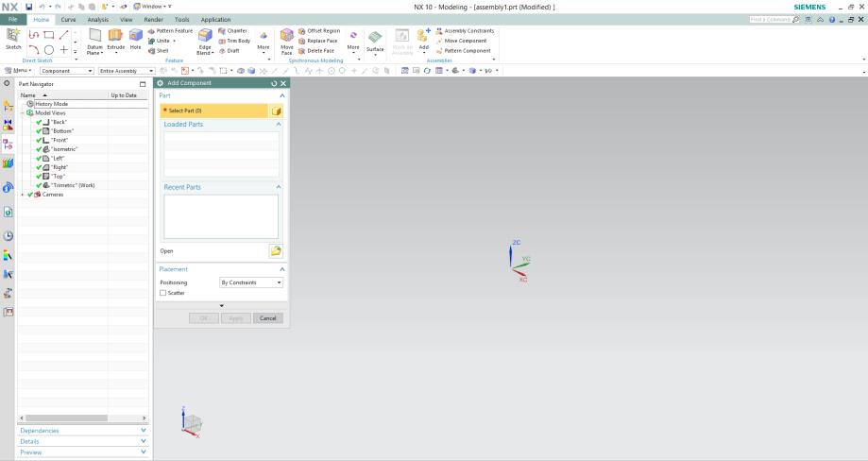The height and width of the screenshot is (461, 868).
Task: Select the rectangle sketch tool
Action: 49,34
